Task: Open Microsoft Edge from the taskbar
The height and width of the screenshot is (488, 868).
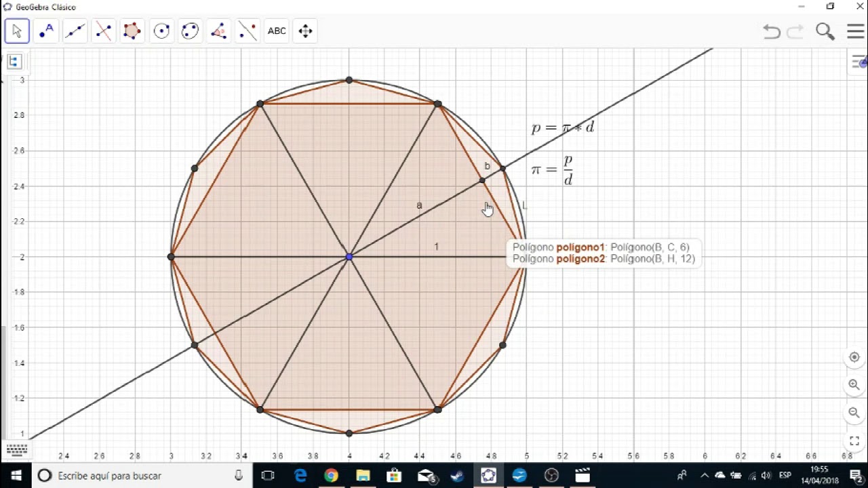Action: 300,476
